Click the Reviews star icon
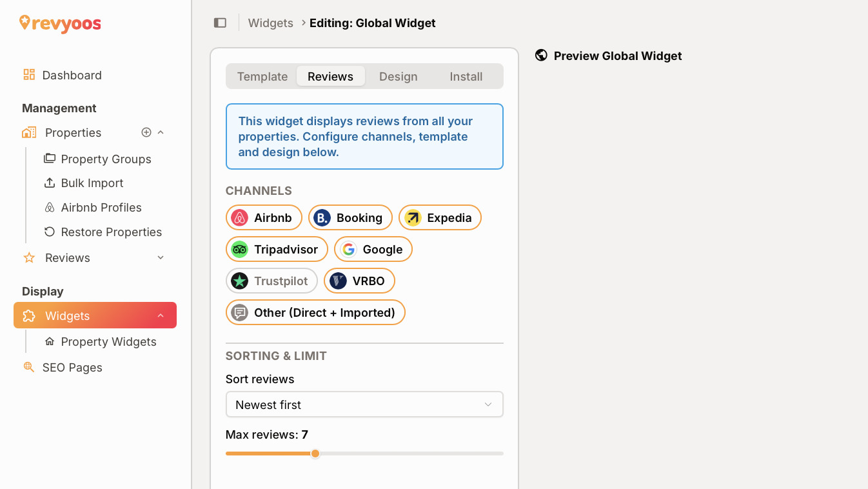This screenshot has height=489, width=868. (x=29, y=257)
